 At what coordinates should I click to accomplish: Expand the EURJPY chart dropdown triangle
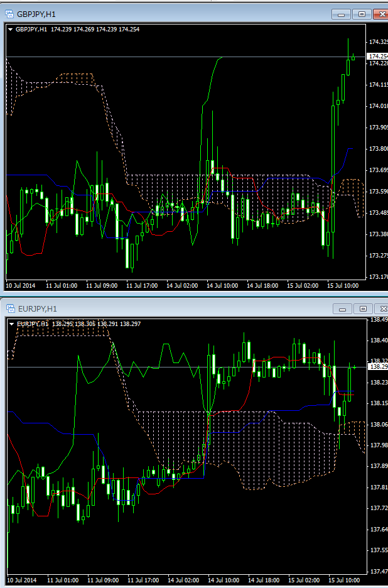12,324
